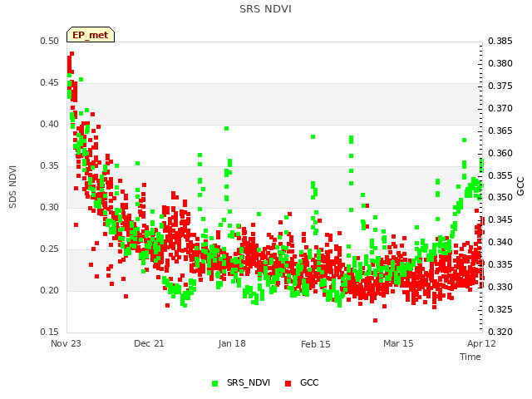
Task: Click the 0.15 left axis value
Action: (x=50, y=332)
